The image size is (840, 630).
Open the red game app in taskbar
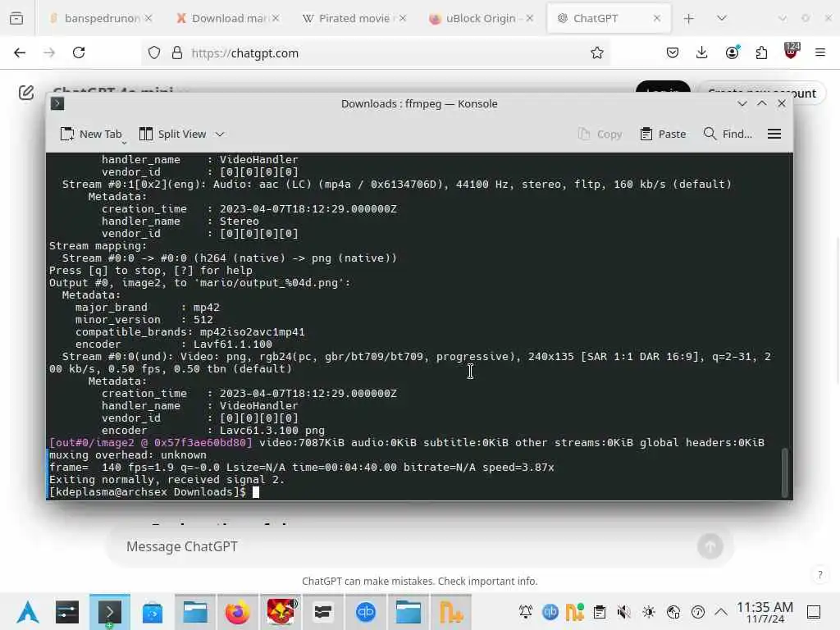[x=281, y=612]
